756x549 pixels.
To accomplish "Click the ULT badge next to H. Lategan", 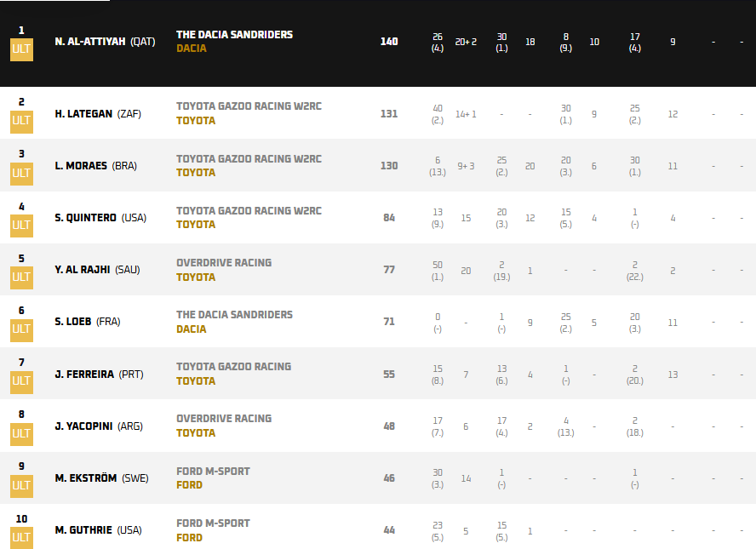I will click(x=21, y=121).
